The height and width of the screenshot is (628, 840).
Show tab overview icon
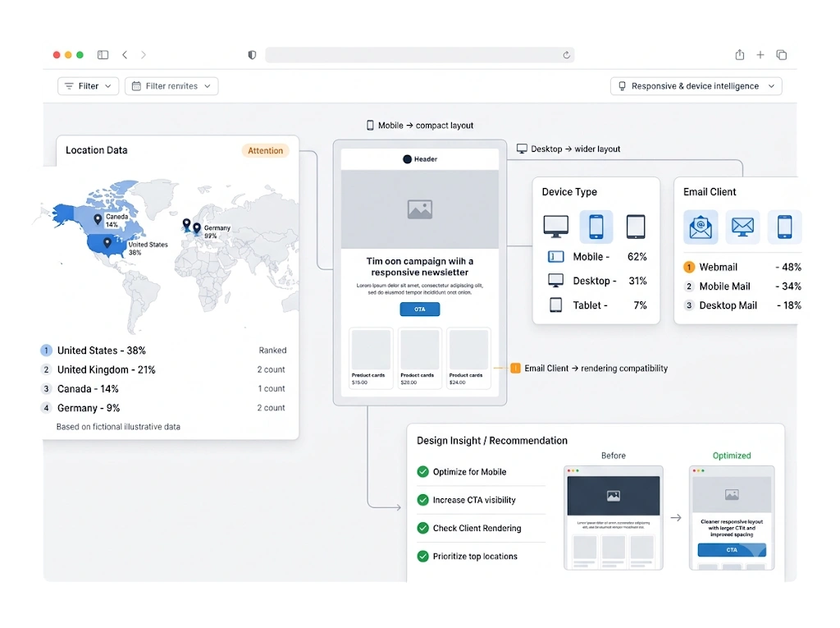pyautogui.click(x=782, y=55)
